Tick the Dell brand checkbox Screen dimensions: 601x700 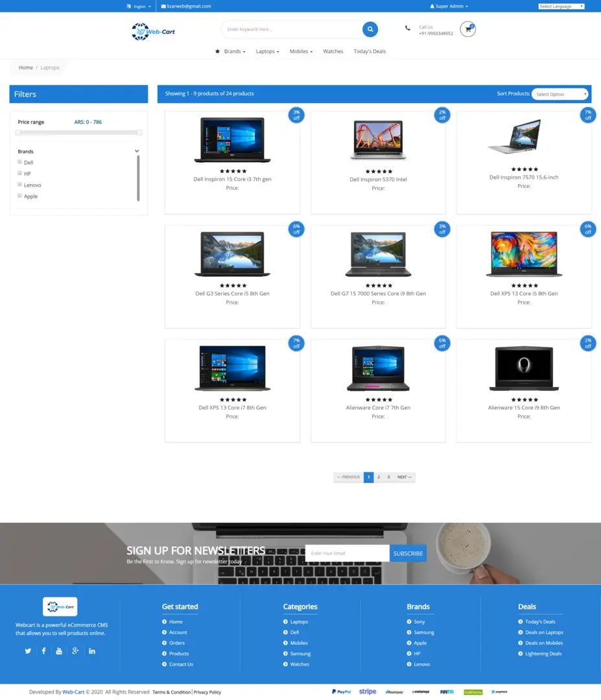[19, 161]
